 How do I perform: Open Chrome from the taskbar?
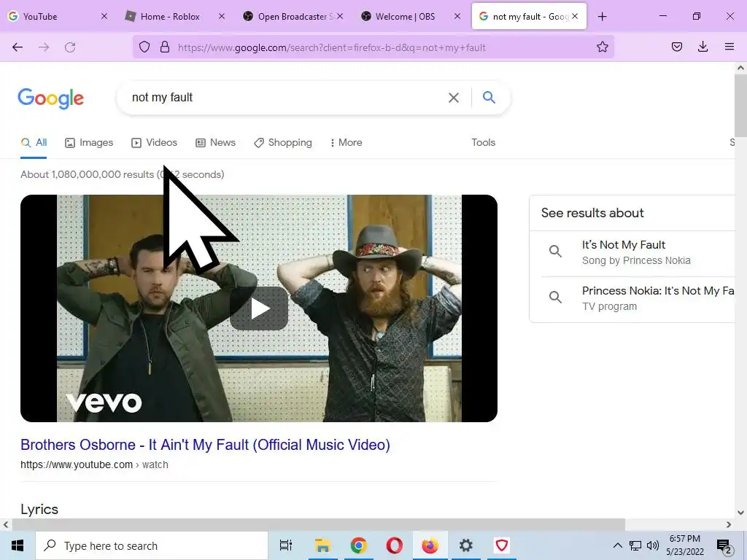[x=358, y=545]
